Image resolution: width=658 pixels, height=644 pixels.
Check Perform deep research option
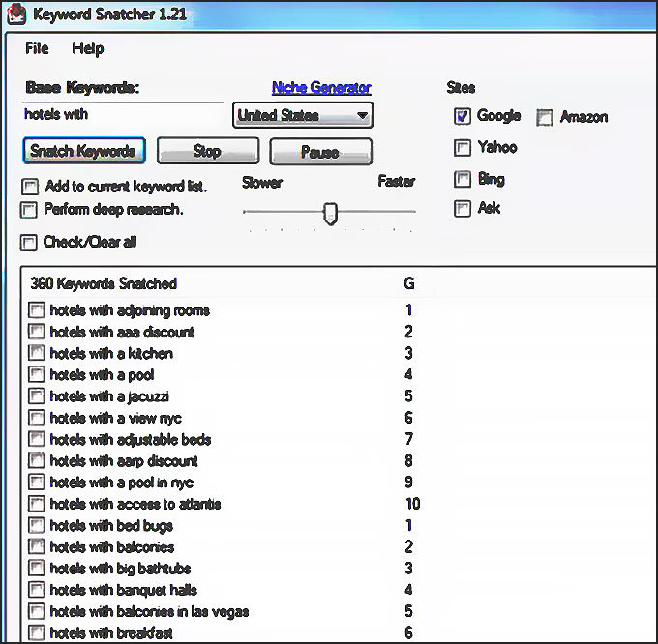[x=28, y=210]
